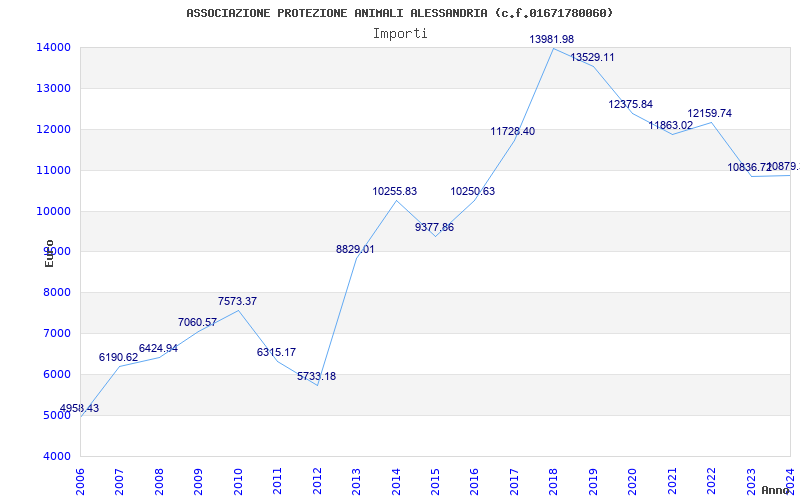Click the Anno x-axis title
800x500 pixels.
[x=776, y=490]
